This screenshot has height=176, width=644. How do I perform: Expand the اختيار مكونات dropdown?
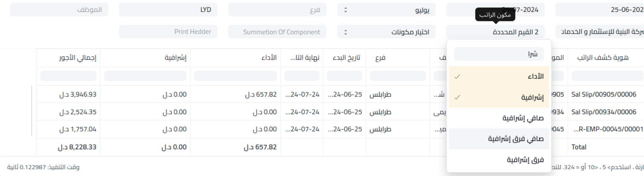click(386, 32)
